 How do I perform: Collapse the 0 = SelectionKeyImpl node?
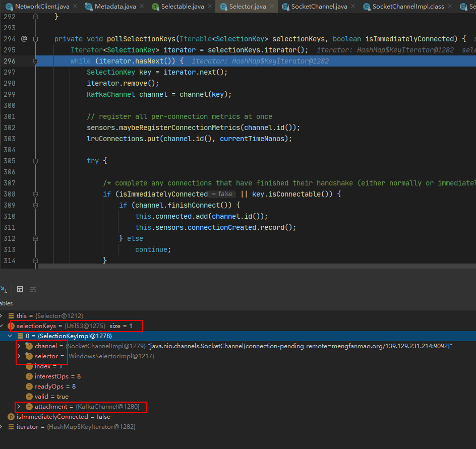(x=10, y=336)
